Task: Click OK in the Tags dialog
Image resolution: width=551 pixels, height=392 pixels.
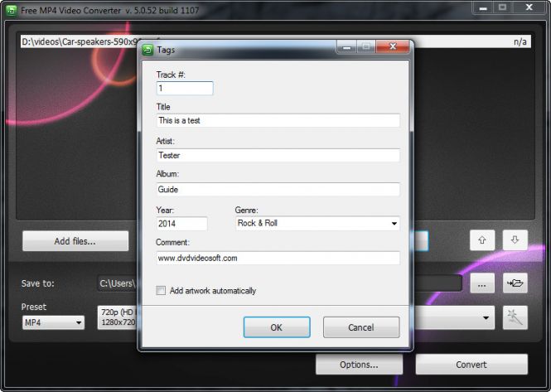Action: [x=277, y=327]
